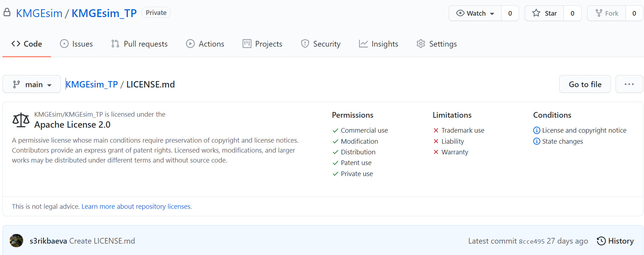
Task: Click the license scales icon
Action: coord(21,120)
